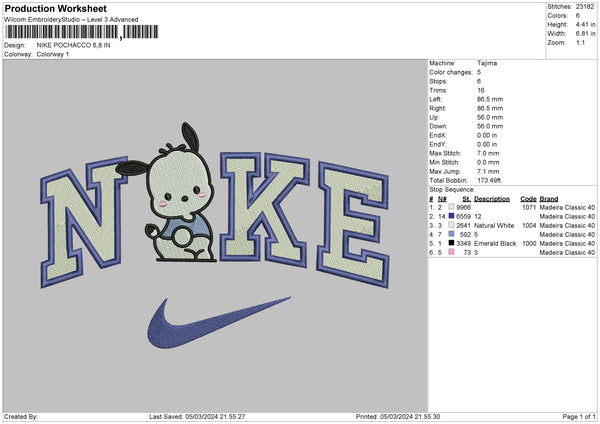This screenshot has width=600, height=424.
Task: Click the 'Brand' column header
Action: tap(549, 199)
